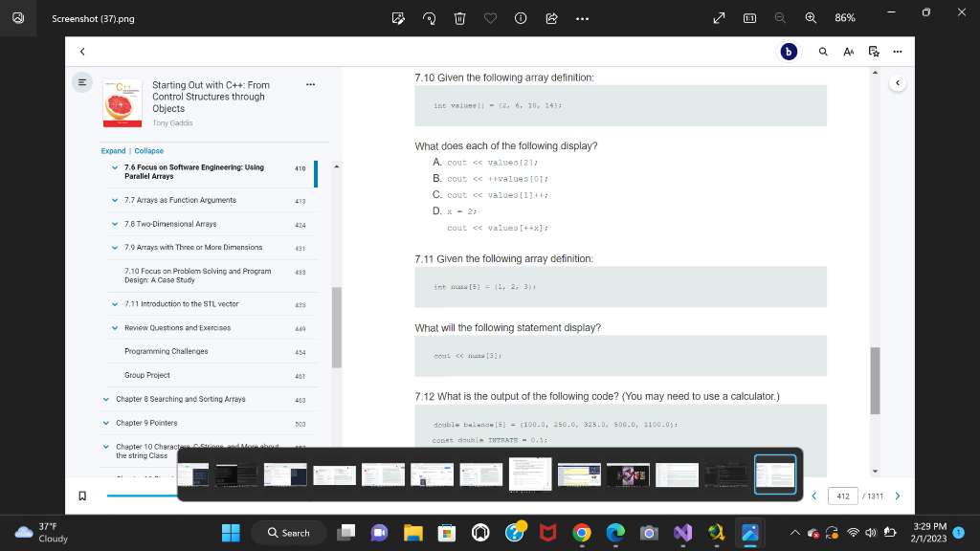Delete the screenshot with the trash icon

[x=459, y=18]
